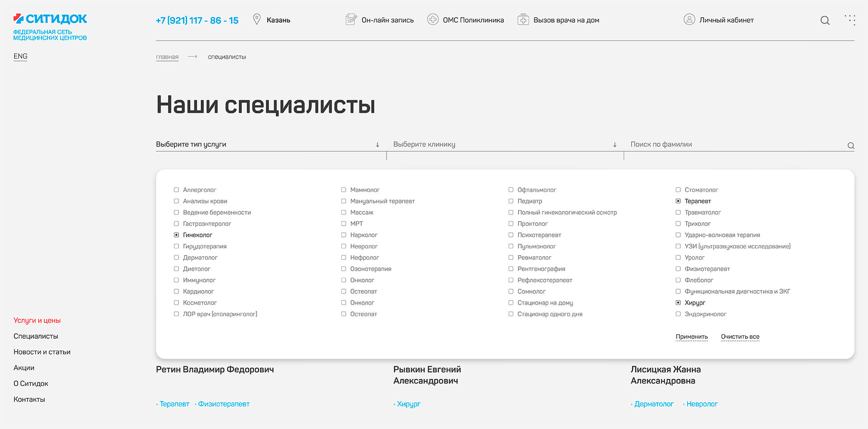868x429 pixels.
Task: Open the Выберите тип услуги dropdown
Action: click(268, 145)
